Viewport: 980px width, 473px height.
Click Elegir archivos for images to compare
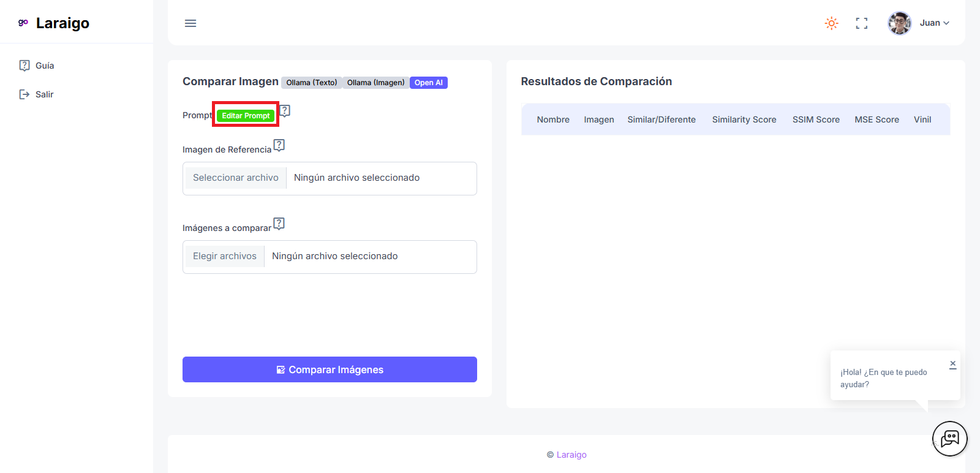[x=224, y=256]
